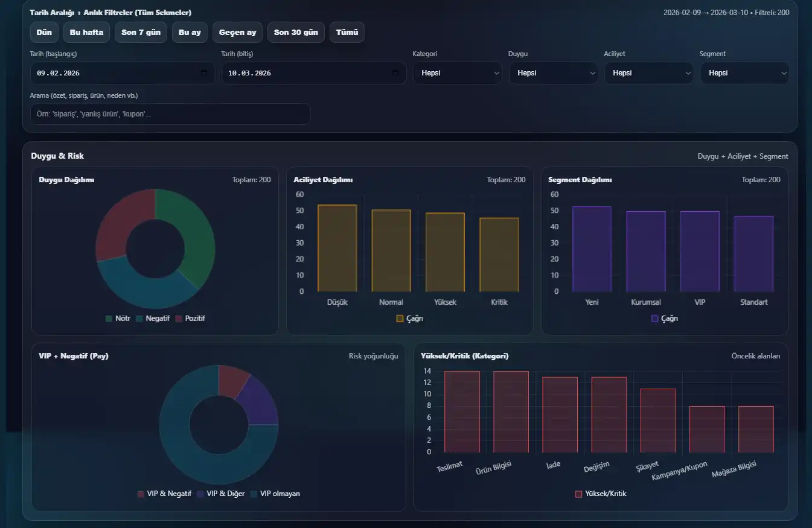Open calendar picker on start date field
812x528 pixels.
[204, 73]
